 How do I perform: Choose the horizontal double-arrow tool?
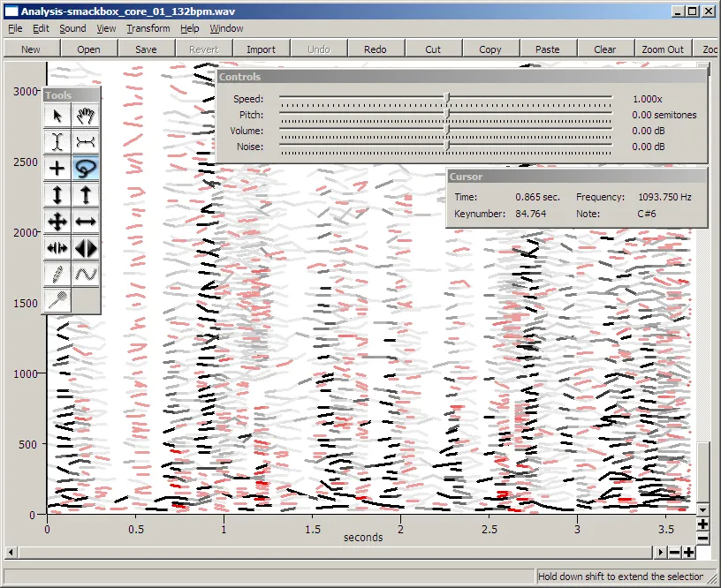86,222
